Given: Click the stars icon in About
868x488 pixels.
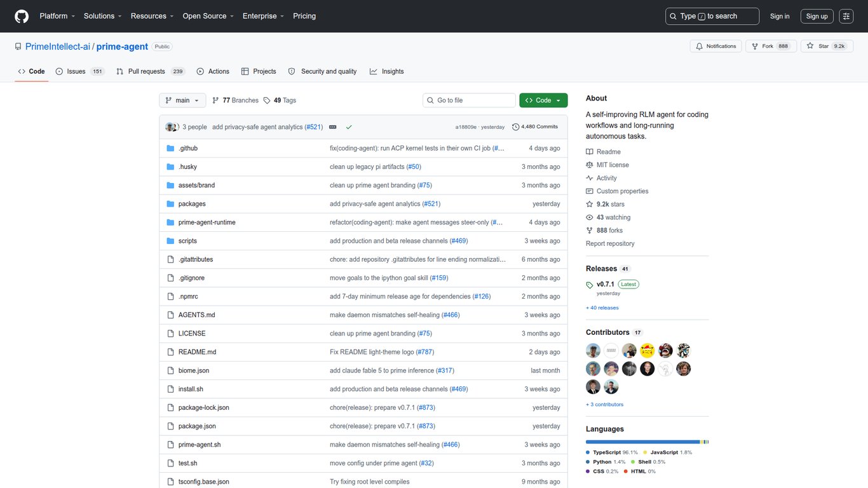Looking at the screenshot, I should coord(590,205).
